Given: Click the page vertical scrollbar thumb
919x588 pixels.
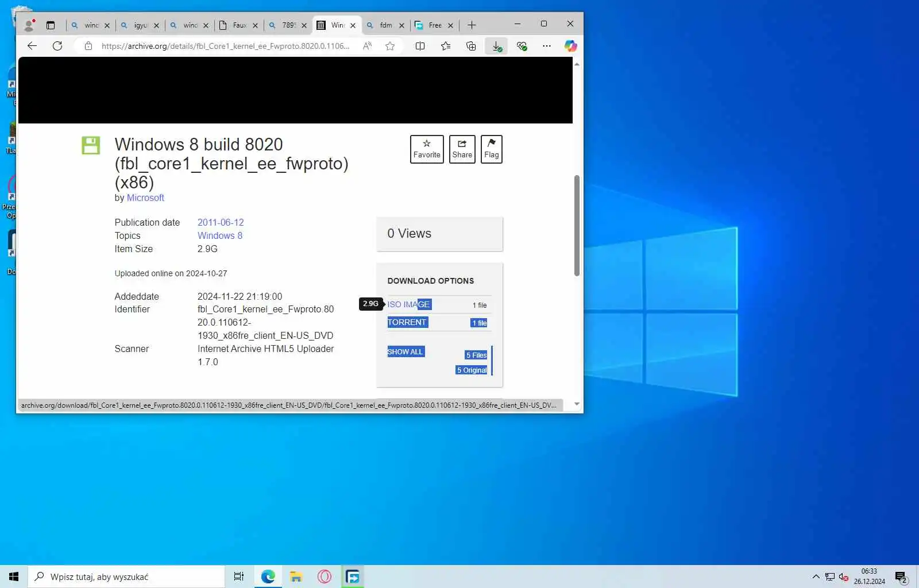Looking at the screenshot, I should [577, 225].
